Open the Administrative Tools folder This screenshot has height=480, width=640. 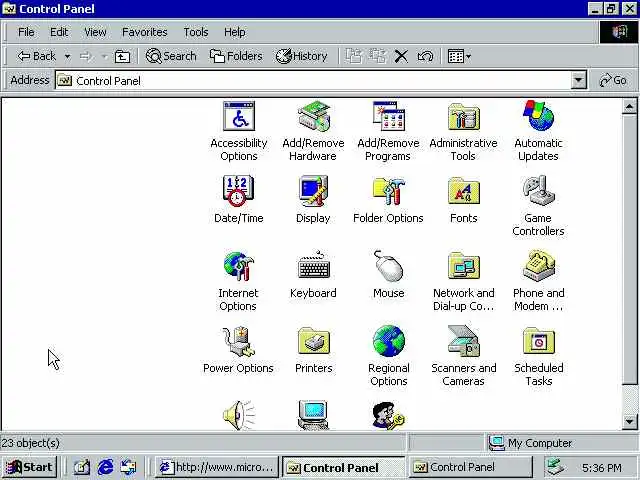coord(463,131)
